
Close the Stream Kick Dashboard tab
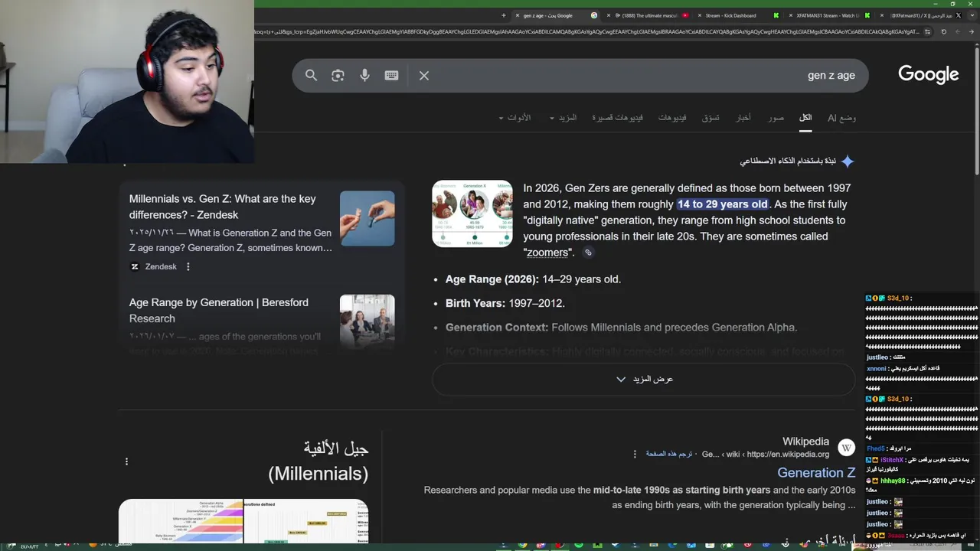coord(699,15)
